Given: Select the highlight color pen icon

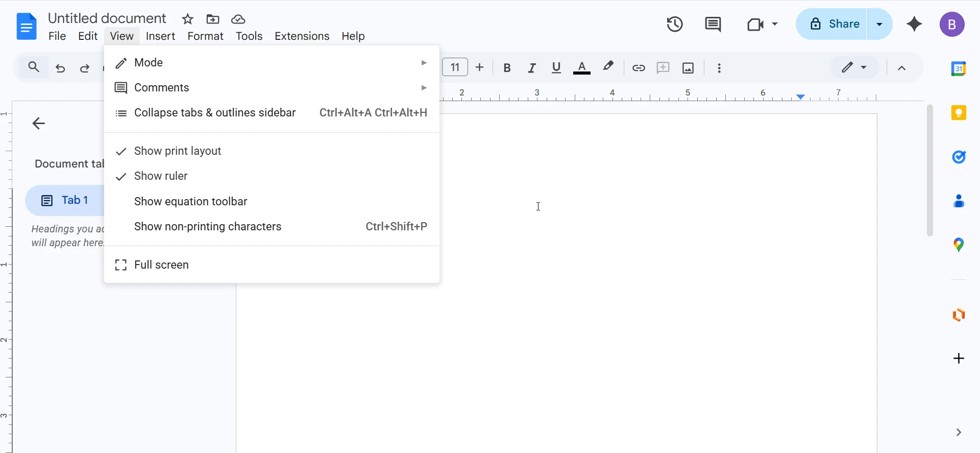Looking at the screenshot, I should coord(608,67).
